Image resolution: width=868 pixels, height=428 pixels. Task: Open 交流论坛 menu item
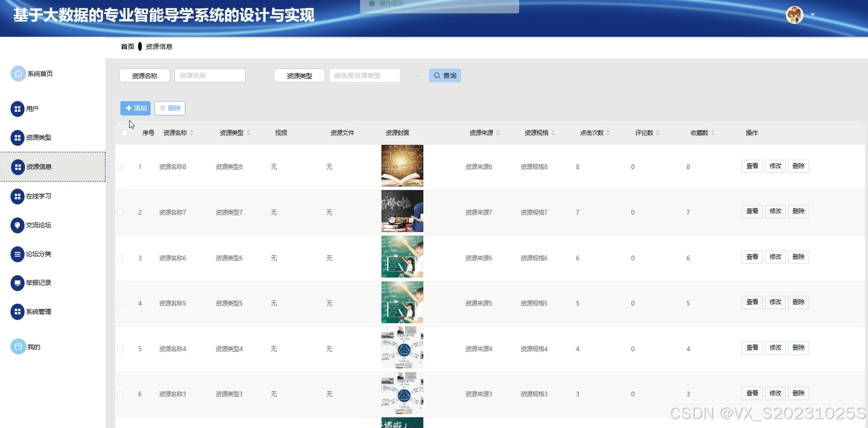pos(39,225)
